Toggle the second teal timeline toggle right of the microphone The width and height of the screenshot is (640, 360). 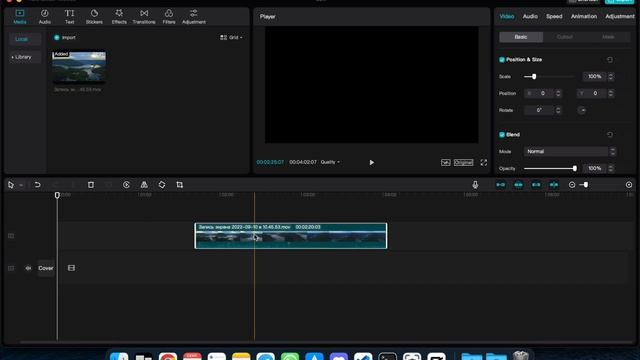(x=518, y=185)
